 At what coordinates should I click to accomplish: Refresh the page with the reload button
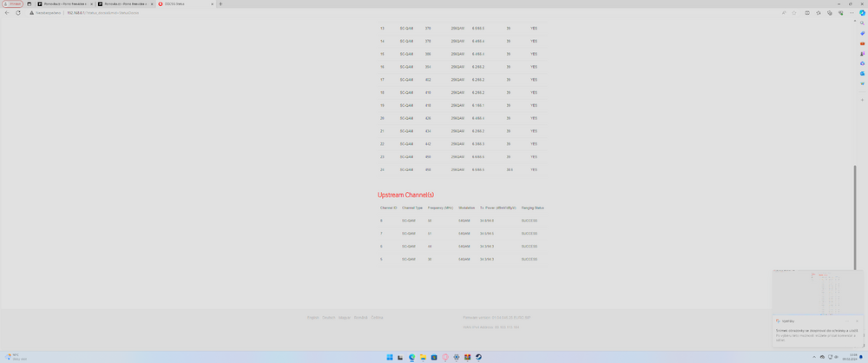(18, 13)
